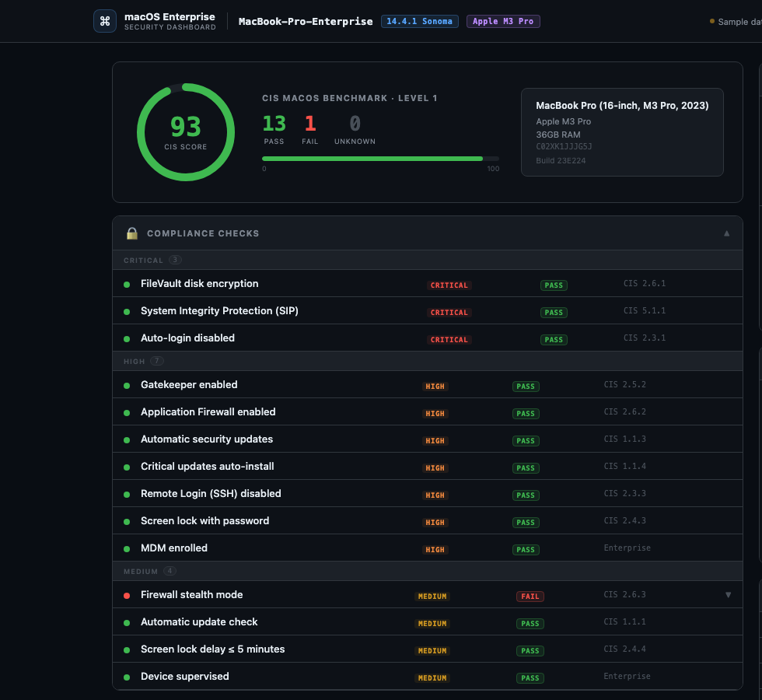This screenshot has height=700, width=762.
Task: Select Device supervised row
Action: [427, 676]
